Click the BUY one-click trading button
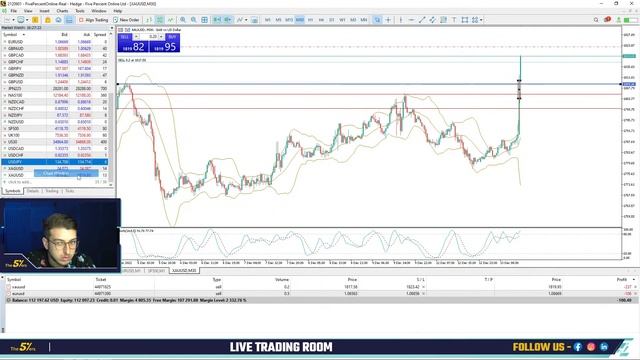Viewport: 640px width, 360px height. tap(172, 37)
